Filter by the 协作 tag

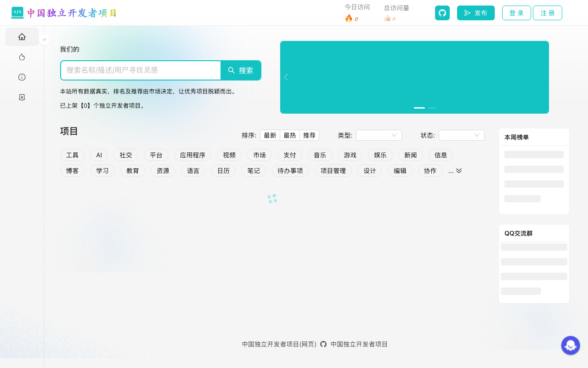(x=430, y=171)
